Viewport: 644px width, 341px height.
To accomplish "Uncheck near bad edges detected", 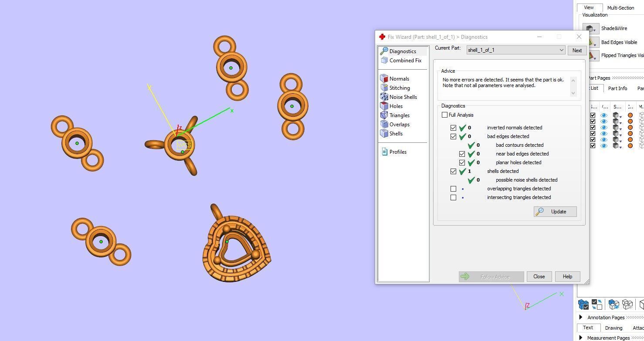I will tap(462, 154).
